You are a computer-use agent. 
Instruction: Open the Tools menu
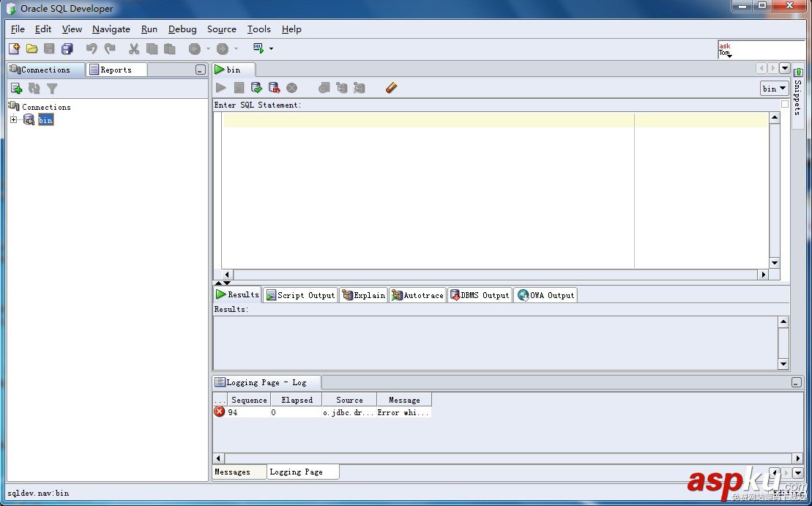pyautogui.click(x=259, y=29)
